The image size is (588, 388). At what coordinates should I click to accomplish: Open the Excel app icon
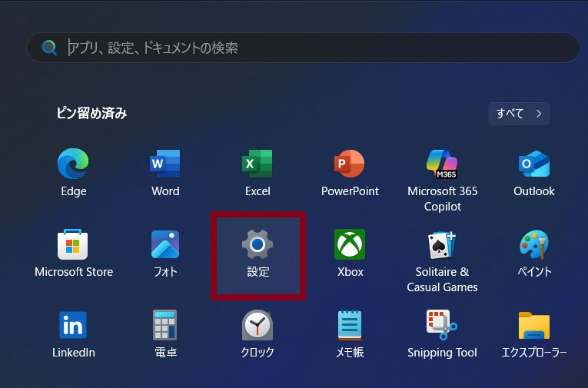pos(257,164)
